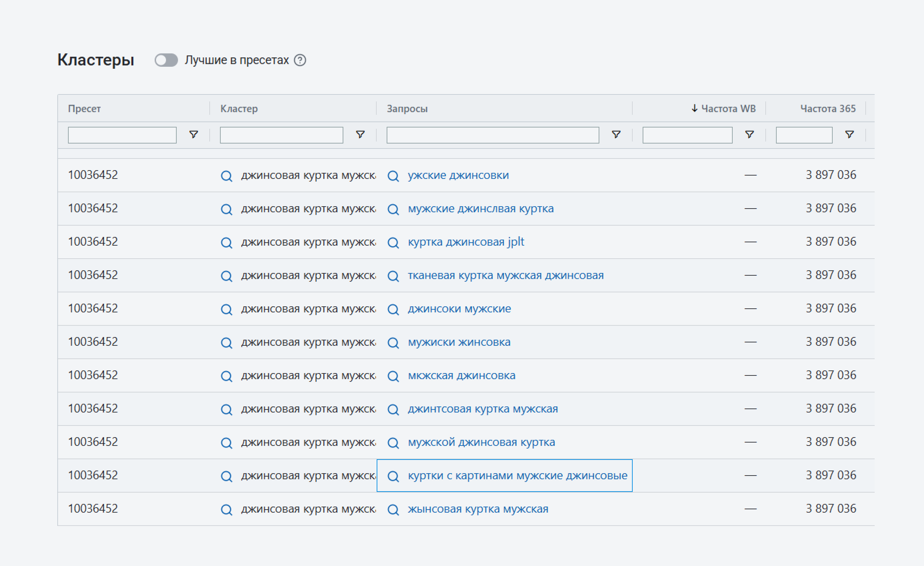
Task: Click the 'куртки с картинами мужские джинсовые' link
Action: point(518,475)
